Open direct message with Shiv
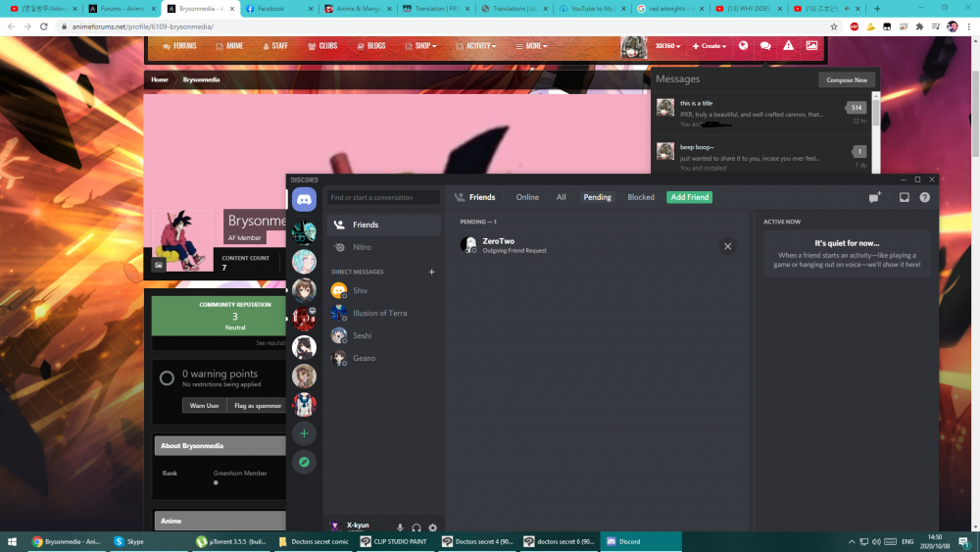 [383, 290]
